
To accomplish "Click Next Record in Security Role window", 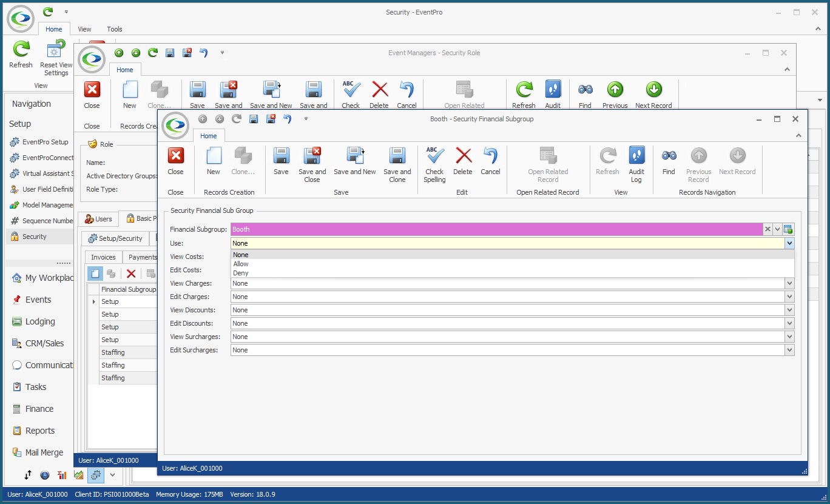I will coord(653,95).
